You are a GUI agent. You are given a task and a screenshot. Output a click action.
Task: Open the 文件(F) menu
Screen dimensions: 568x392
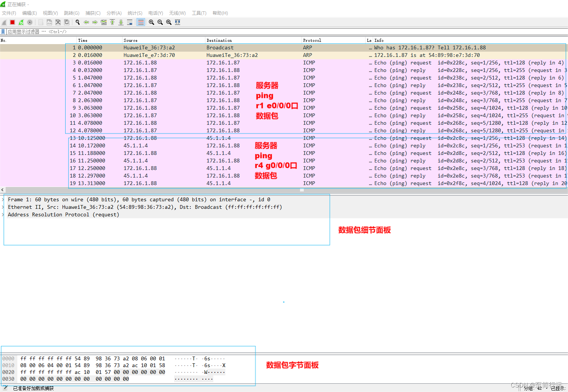pyautogui.click(x=9, y=13)
